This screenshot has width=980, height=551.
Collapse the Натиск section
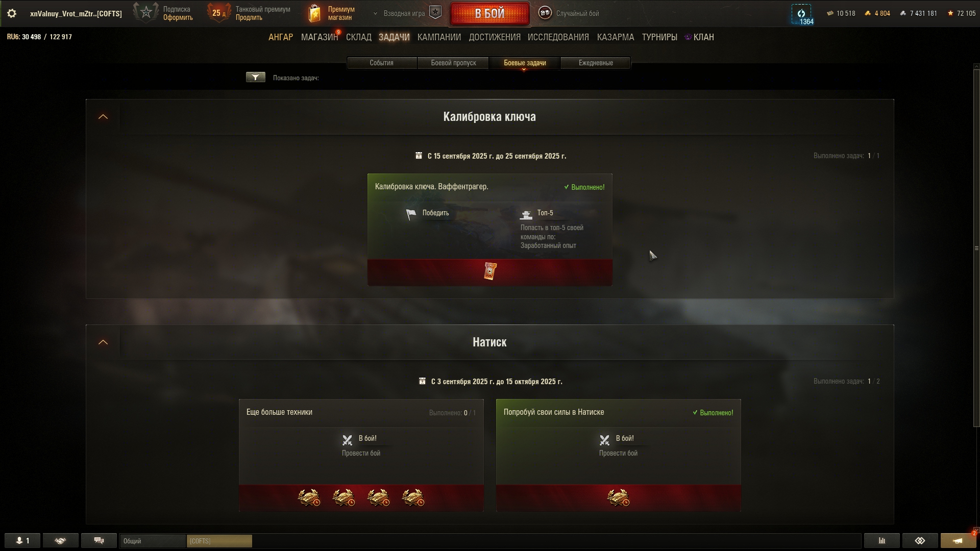click(x=103, y=342)
